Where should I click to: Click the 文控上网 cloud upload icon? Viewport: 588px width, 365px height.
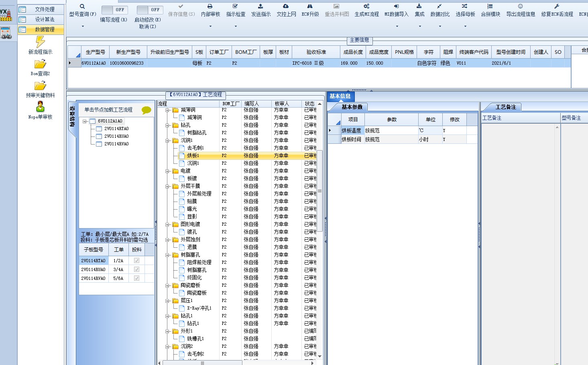click(x=286, y=6)
